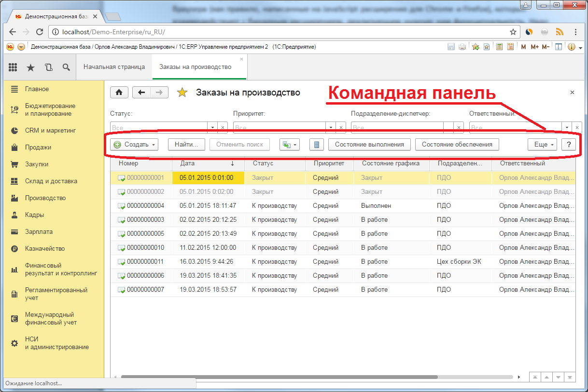Toggle the favorites star beside the form title
This screenshot has width=588, height=392.
(182, 93)
